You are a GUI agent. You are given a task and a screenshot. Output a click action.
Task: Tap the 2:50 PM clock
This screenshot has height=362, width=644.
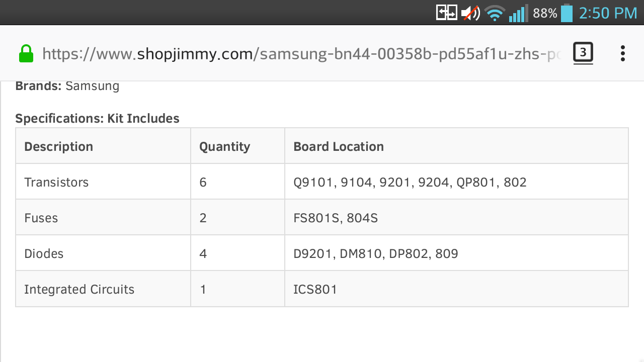pos(608,13)
